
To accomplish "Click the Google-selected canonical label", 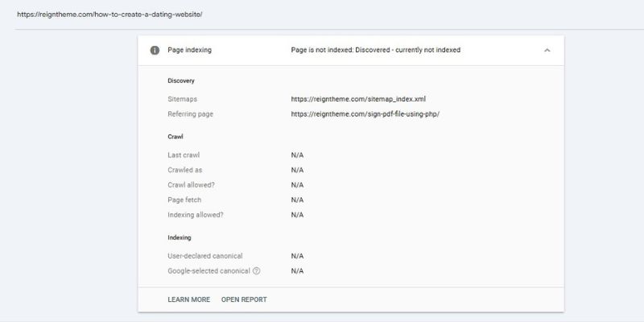I will click(x=208, y=271).
